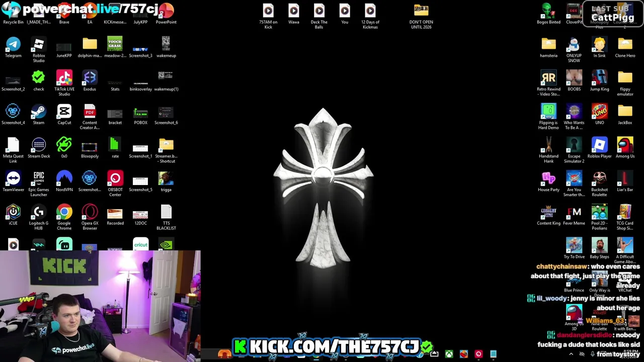The image size is (644, 362).
Task: Open the 0x0 desktop icon
Action: (x=64, y=148)
